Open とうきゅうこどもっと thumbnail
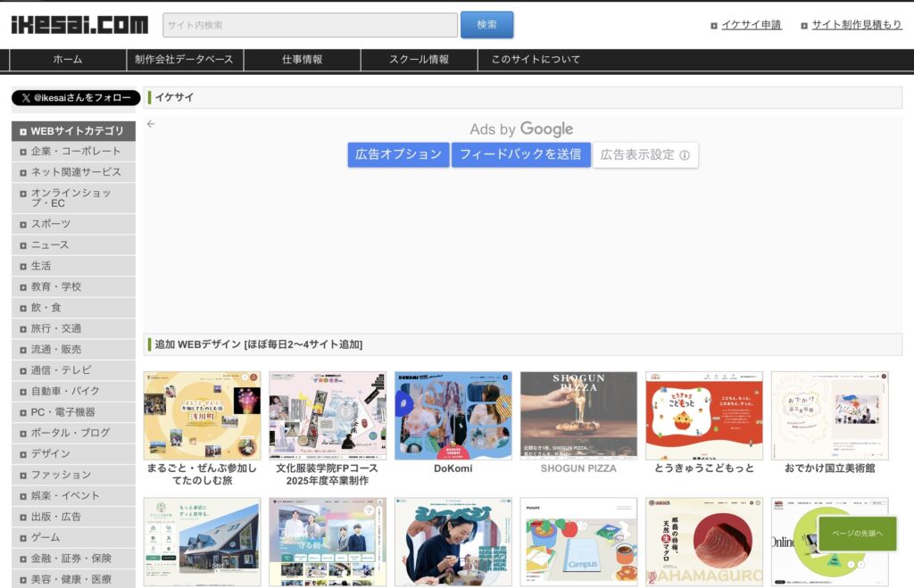This screenshot has width=914, height=588. 704,416
